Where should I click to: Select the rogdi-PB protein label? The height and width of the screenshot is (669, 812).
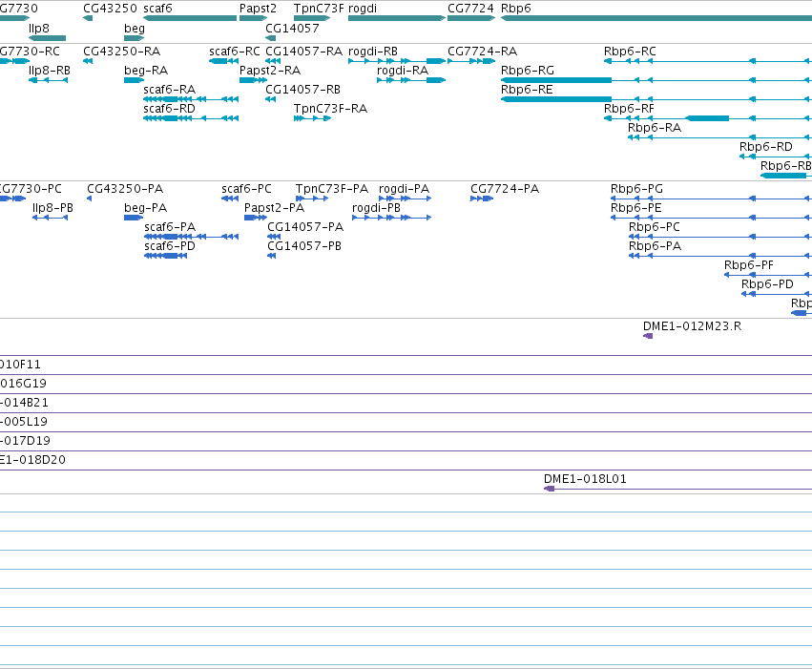[377, 208]
